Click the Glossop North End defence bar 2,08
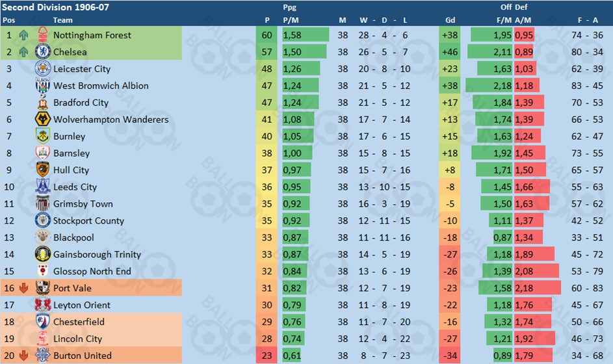This screenshot has height=364, width=613. click(536, 271)
